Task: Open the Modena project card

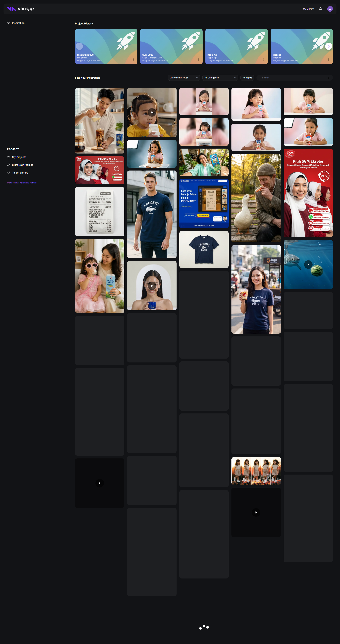Action: pos(302,47)
